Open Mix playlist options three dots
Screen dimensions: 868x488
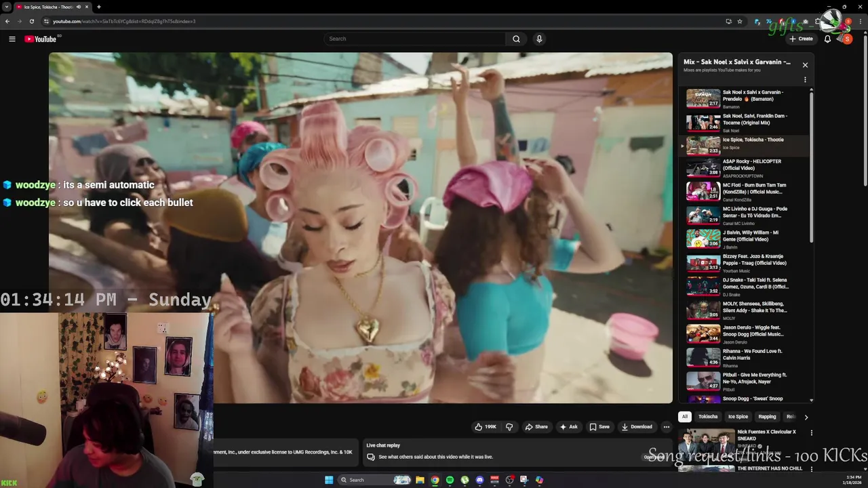(x=805, y=80)
